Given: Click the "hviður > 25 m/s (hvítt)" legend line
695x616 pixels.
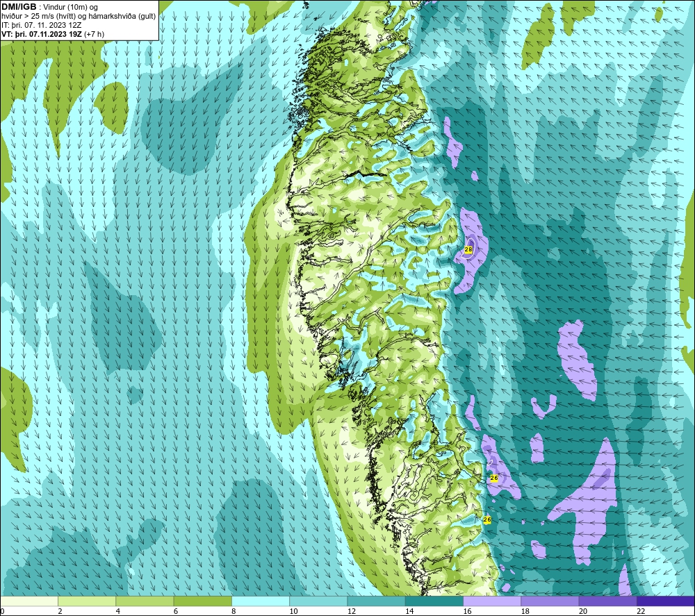Looking at the screenshot, I should 79,16.
